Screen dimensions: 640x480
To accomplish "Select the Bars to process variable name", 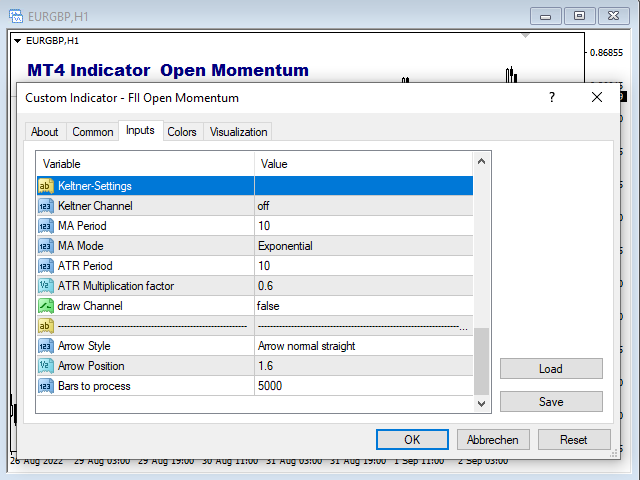I will (94, 386).
